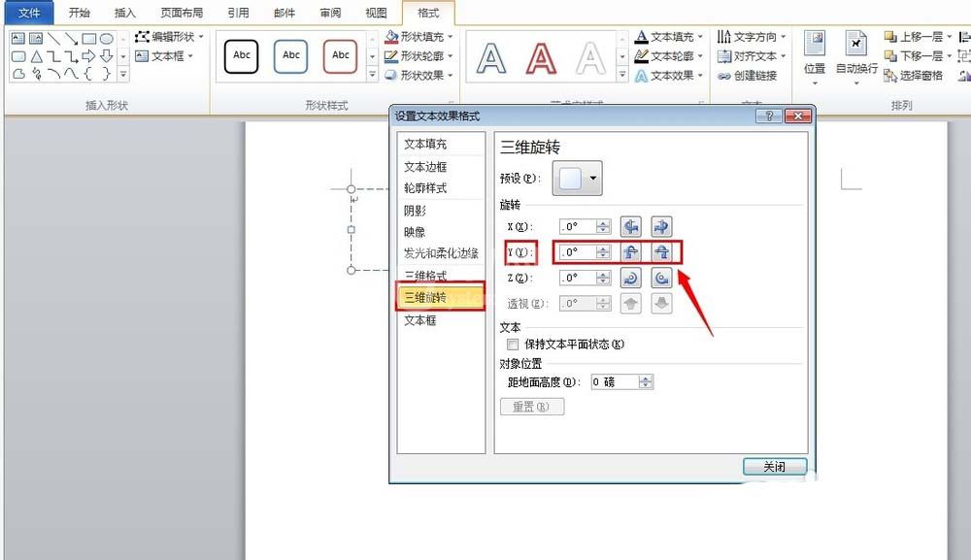This screenshot has width=971, height=560.
Task: Switch to 开始 home tab
Action: [80, 13]
